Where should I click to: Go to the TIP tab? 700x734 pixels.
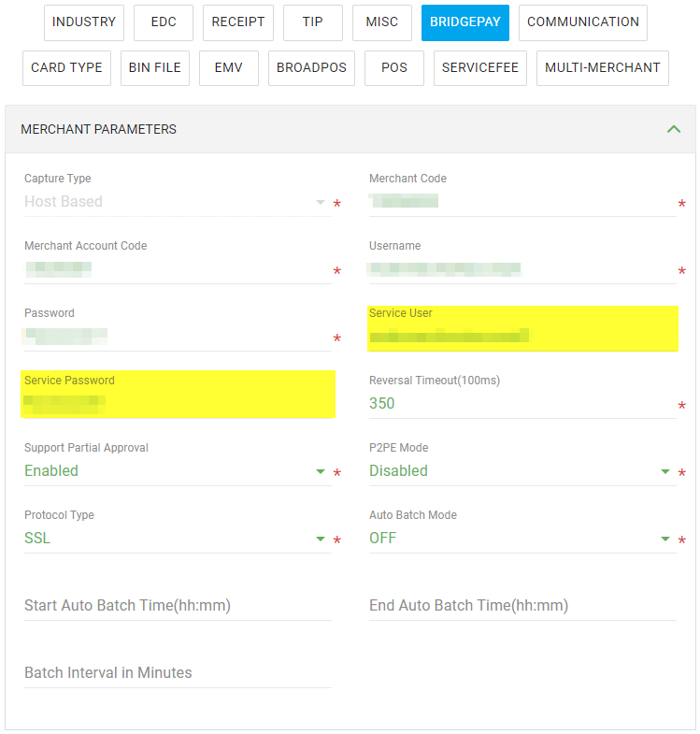tap(313, 22)
